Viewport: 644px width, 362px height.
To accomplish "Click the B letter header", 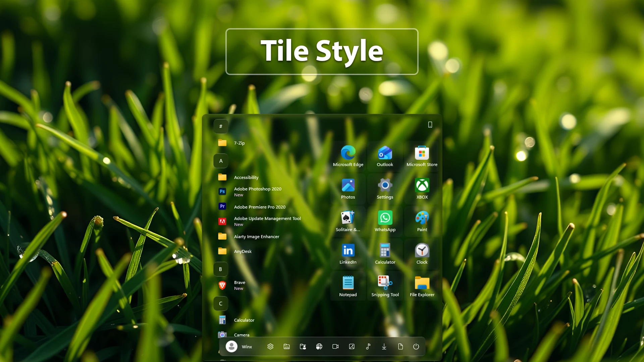I will [x=221, y=269].
